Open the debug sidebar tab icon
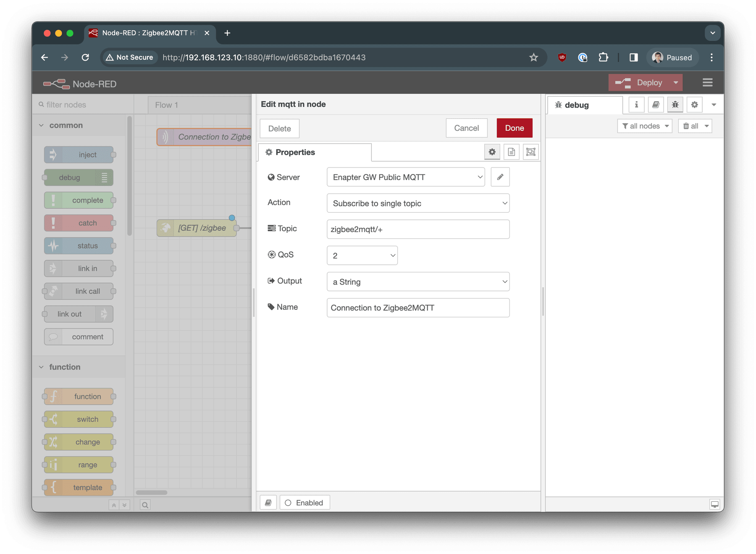Image resolution: width=756 pixels, height=554 pixels. [x=675, y=105]
